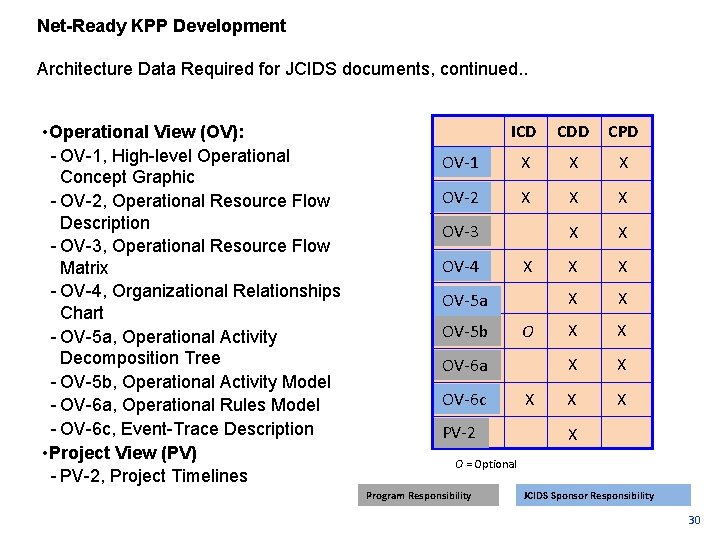720x540 pixels.
Task: Click the X in OV-4 ICD cell
Action: 528,266
